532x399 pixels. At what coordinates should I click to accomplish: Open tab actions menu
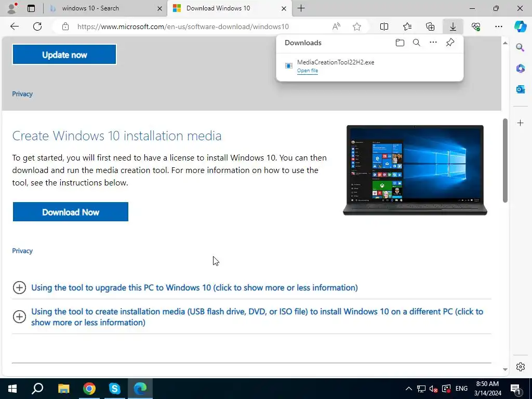point(31,8)
